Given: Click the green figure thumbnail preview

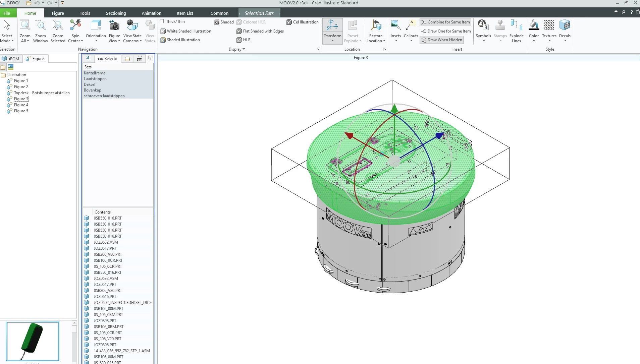Looking at the screenshot, I should [x=33, y=341].
